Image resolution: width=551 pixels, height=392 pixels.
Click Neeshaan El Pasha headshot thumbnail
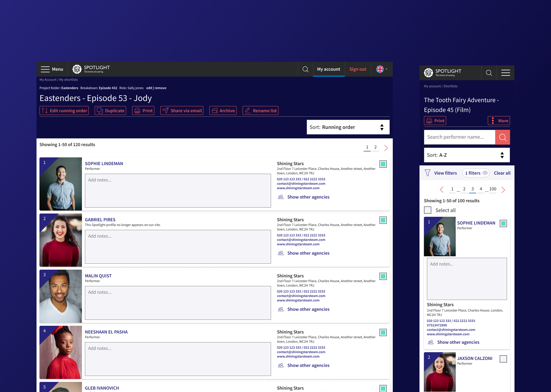point(61,352)
